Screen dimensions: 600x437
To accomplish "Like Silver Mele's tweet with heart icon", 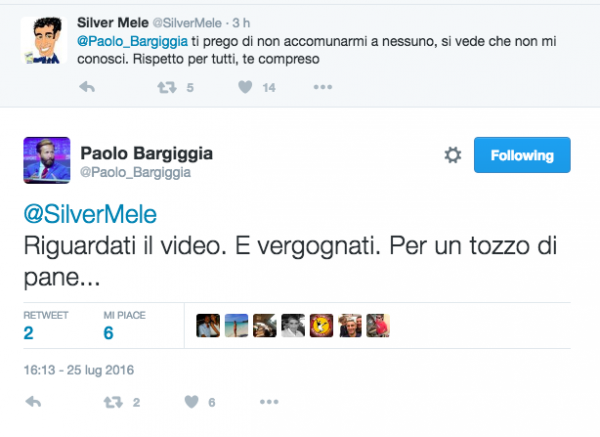I will click(245, 87).
